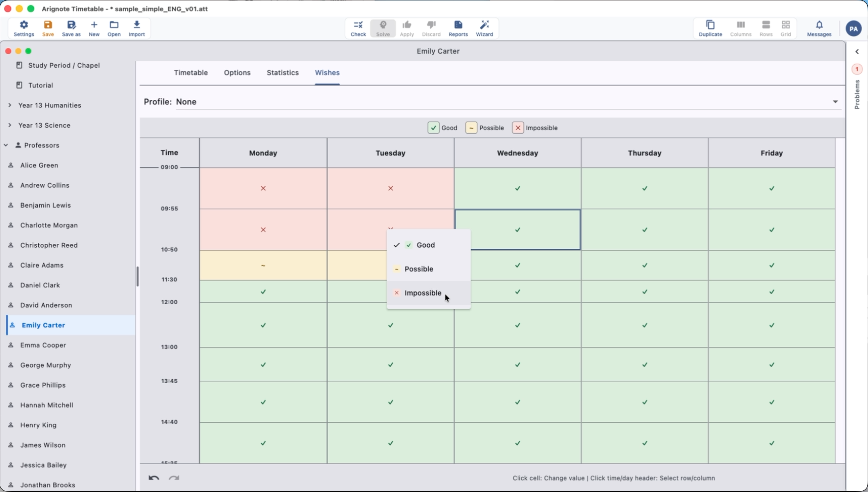Choose Good in the popup menu
Screen dimensions: 868x492
coord(429,245)
